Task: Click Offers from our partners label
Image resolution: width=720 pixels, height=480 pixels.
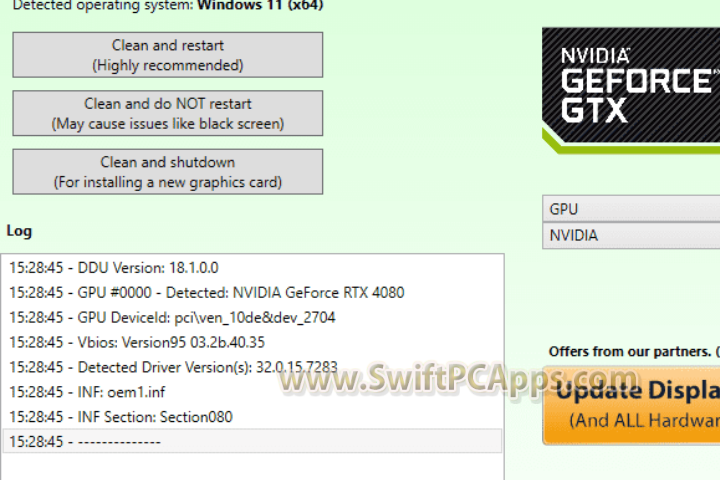Action: coord(634,351)
